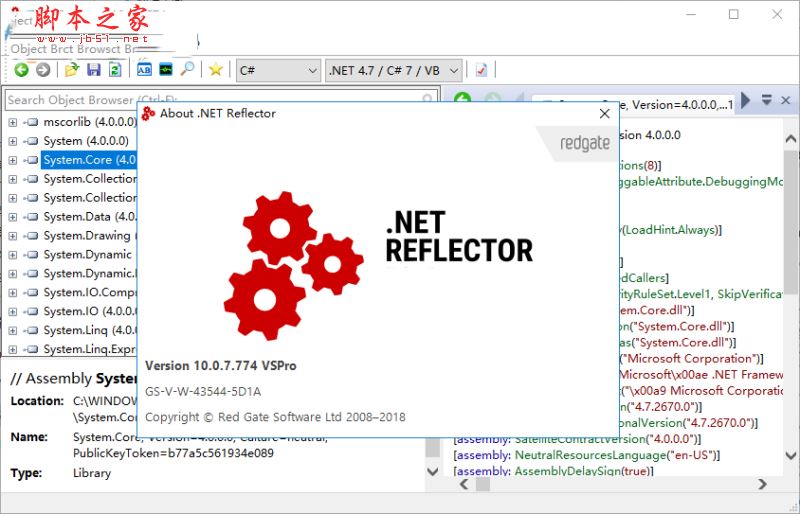Open the analyzer with the waveform icon
This screenshot has width=800, height=514.
click(166, 69)
